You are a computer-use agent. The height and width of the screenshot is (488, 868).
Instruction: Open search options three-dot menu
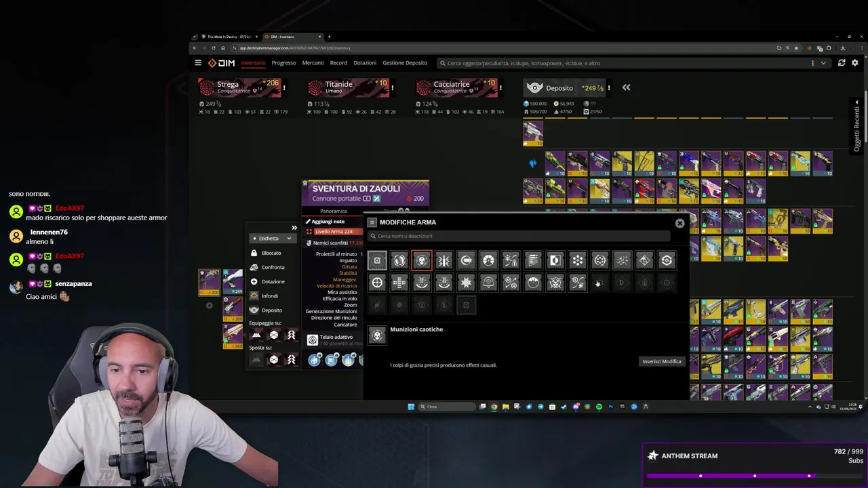click(812, 63)
